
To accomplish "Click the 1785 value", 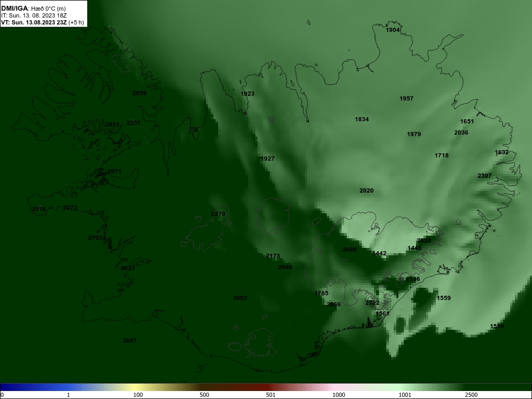I will click(321, 293).
